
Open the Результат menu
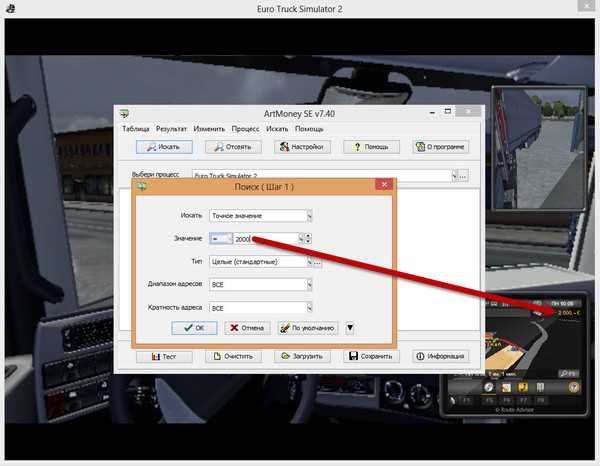tap(171, 129)
